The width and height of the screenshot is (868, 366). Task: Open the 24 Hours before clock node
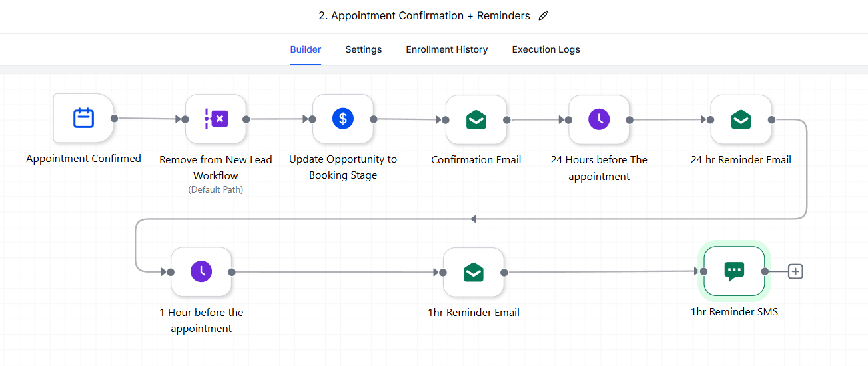[599, 120]
